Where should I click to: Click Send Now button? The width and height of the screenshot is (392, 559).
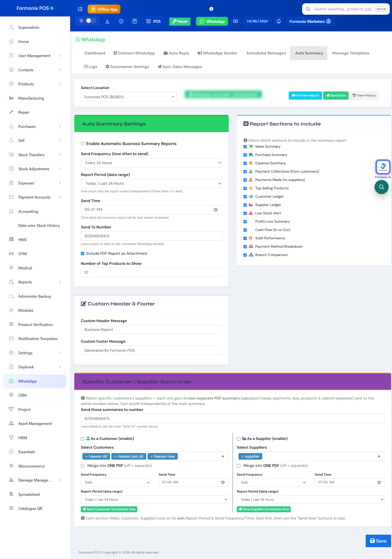tap(336, 95)
